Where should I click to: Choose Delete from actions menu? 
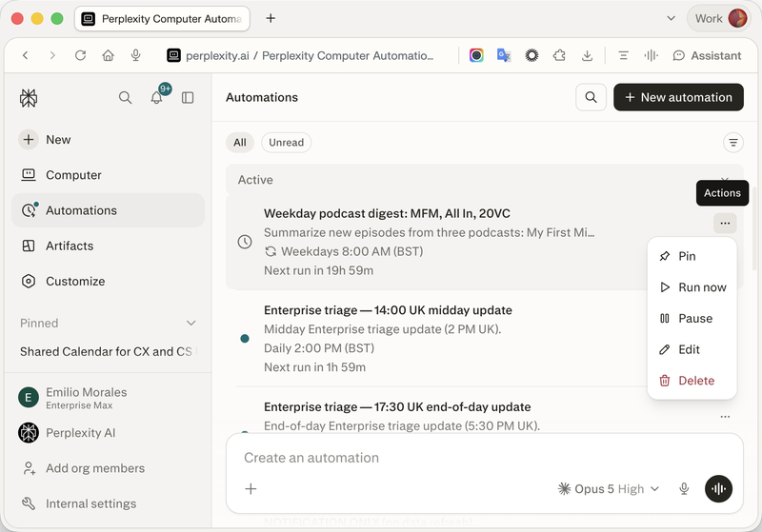click(x=692, y=381)
